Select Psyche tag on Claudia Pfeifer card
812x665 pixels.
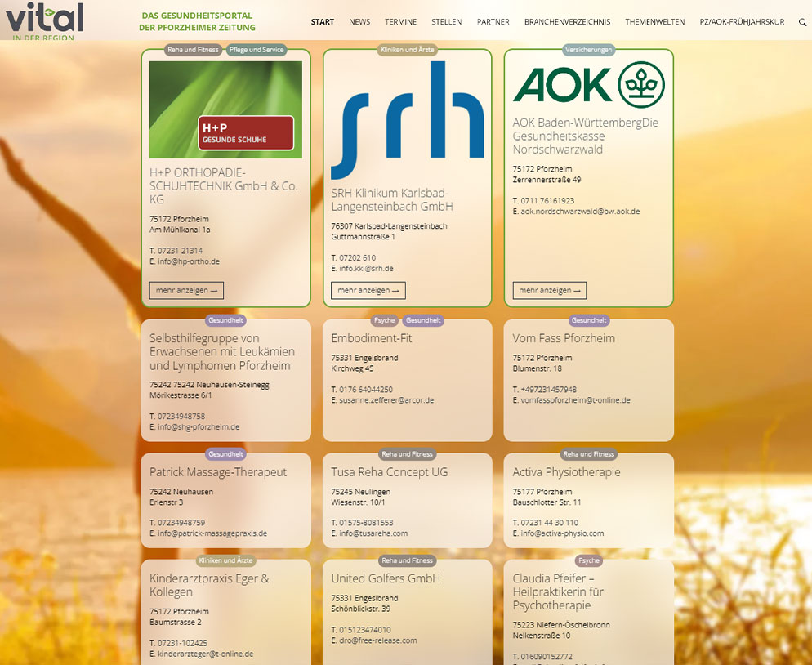pos(589,560)
